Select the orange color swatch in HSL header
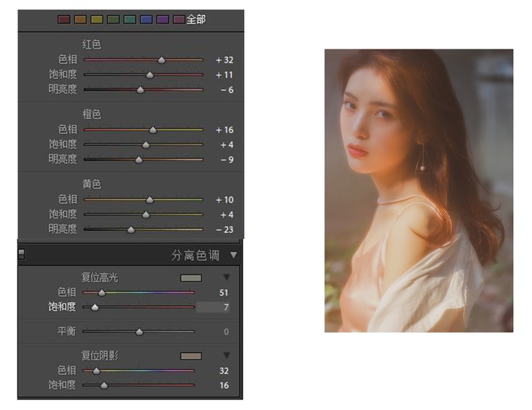This screenshot has width=532, height=410. [x=81, y=19]
